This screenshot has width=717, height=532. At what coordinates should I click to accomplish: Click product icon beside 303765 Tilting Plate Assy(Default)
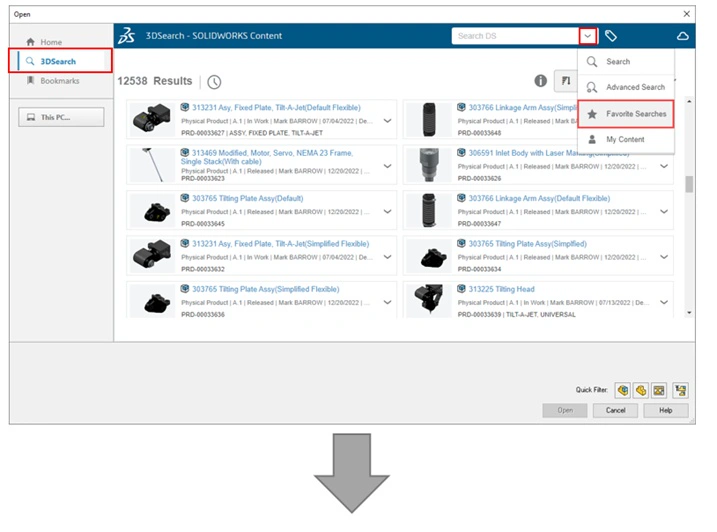click(x=185, y=198)
